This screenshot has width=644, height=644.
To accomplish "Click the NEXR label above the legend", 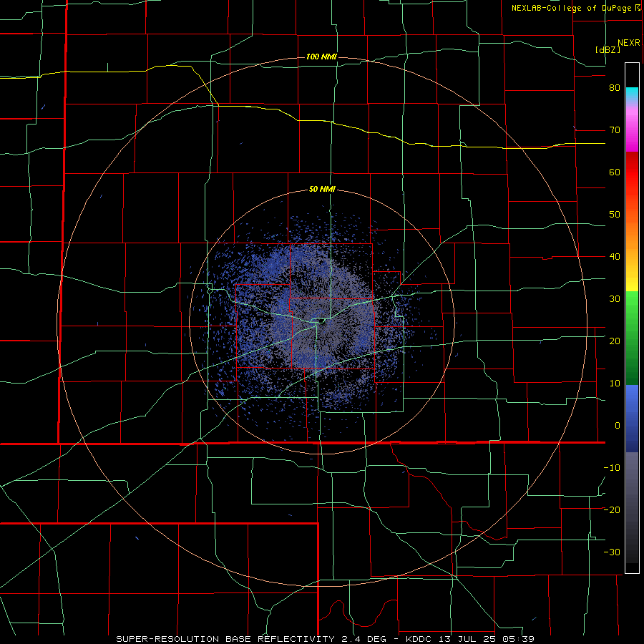I will [629, 43].
